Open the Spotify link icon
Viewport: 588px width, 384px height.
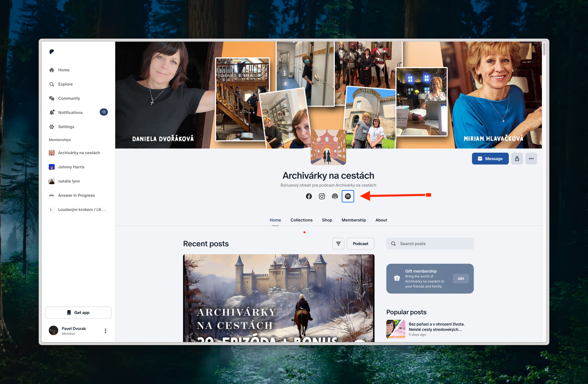coord(348,196)
